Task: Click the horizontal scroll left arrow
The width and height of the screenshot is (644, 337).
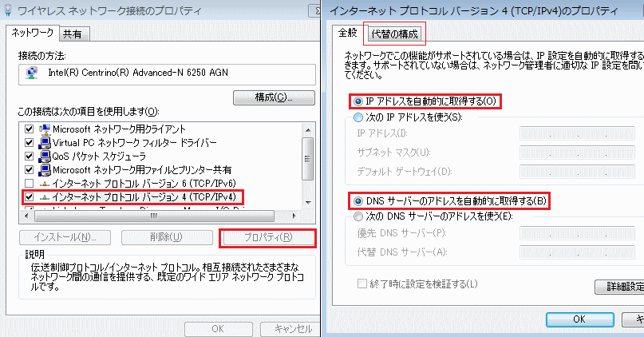Action: 26,216
